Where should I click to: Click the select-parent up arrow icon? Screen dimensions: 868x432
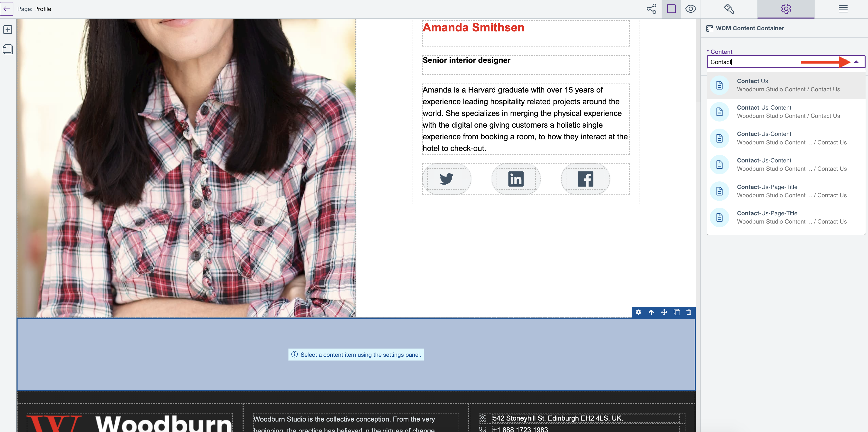click(x=651, y=312)
